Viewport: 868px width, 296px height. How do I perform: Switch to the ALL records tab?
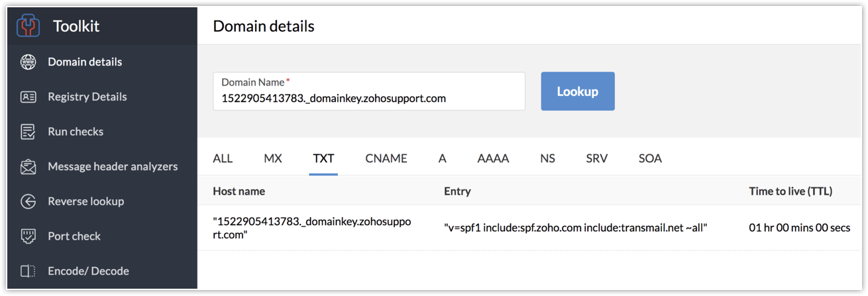coord(223,158)
